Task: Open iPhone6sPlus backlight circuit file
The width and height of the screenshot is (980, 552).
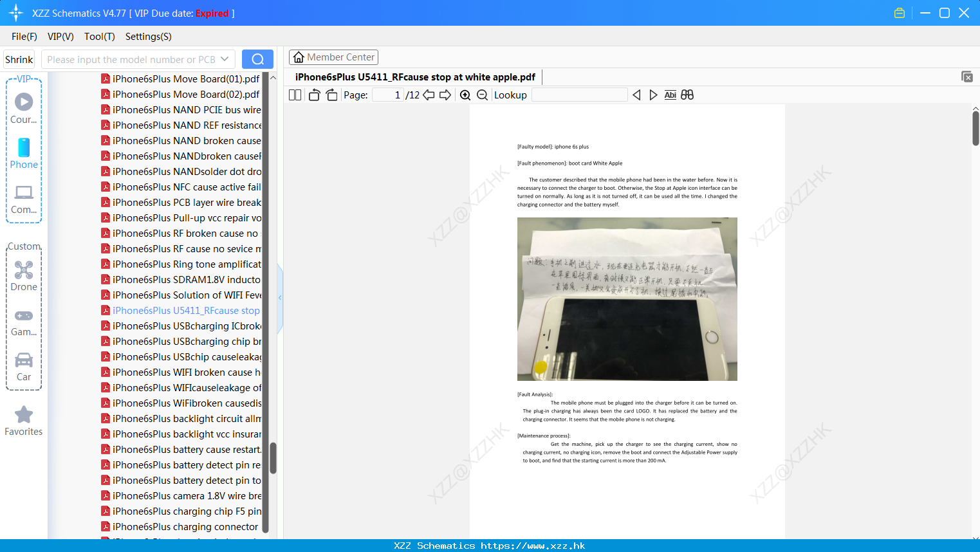Action: (x=181, y=419)
